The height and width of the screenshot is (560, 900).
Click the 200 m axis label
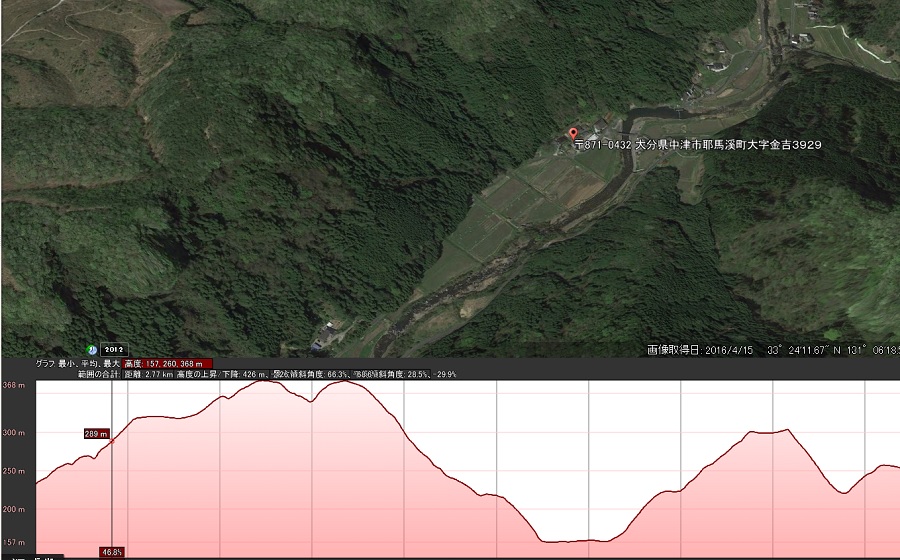point(14,509)
